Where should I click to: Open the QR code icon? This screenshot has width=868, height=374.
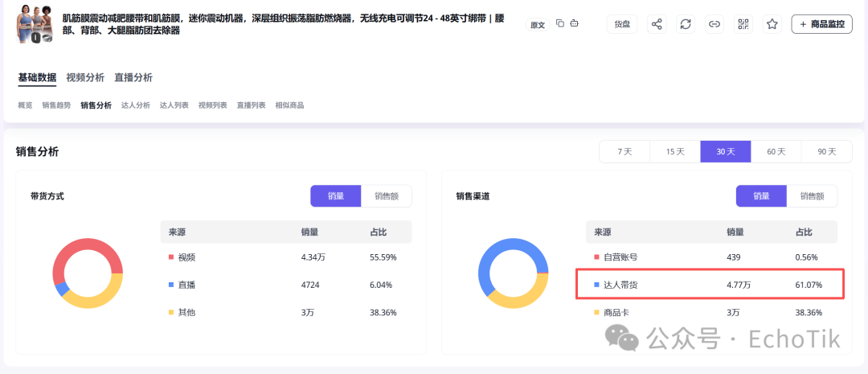pyautogui.click(x=743, y=24)
